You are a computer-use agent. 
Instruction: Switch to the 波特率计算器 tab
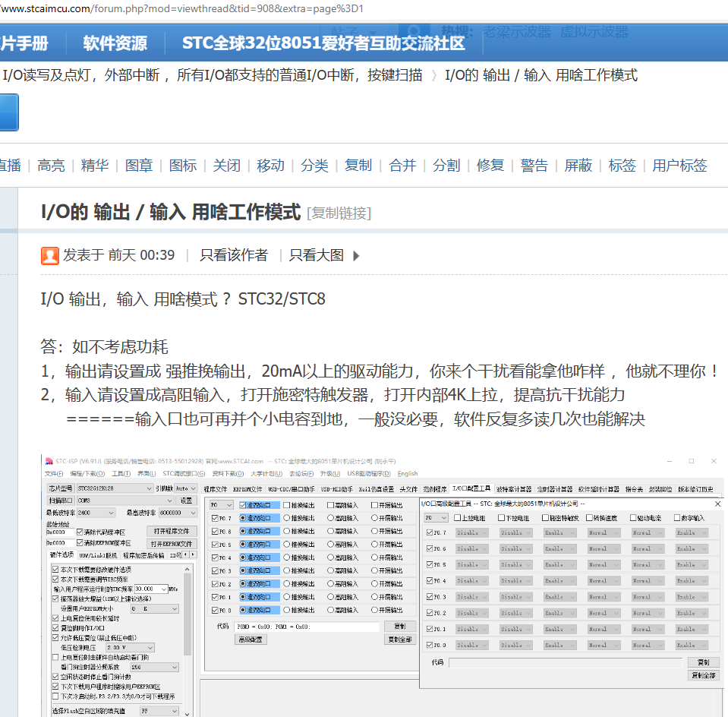click(x=514, y=488)
